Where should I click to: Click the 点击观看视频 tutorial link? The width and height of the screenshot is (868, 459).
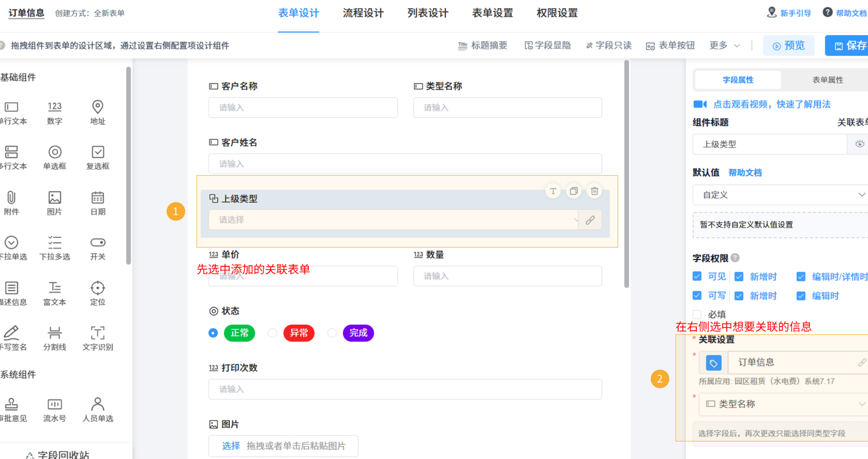763,104
